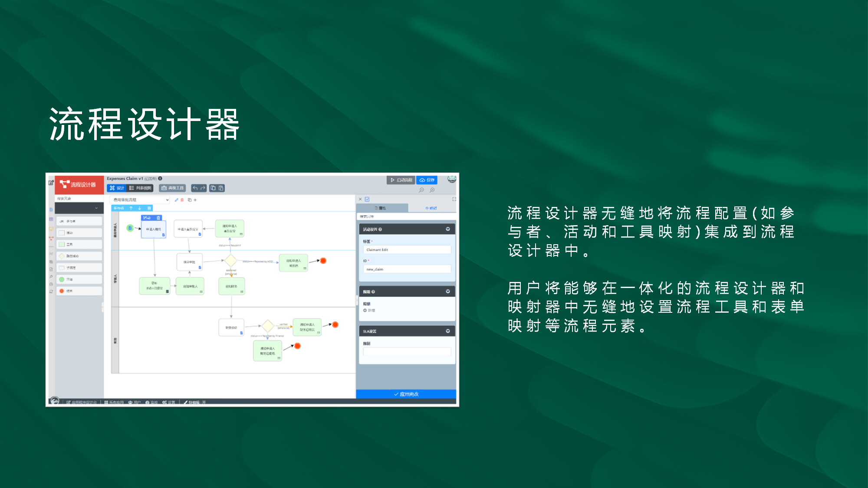Click the move-down arrow on participant toolbar
868x488 pixels.
click(140, 208)
